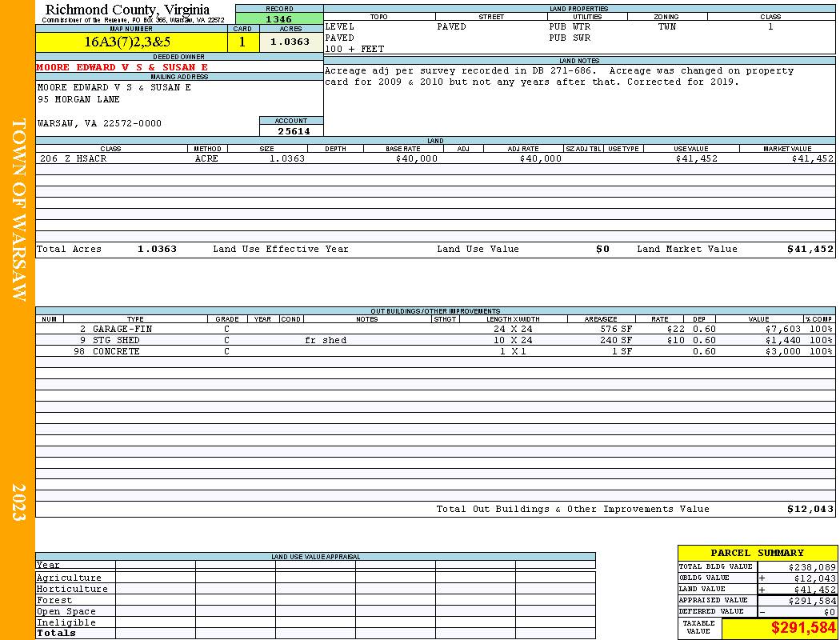Click the PARCEL SUMMARY header
The width and height of the screenshot is (840, 640).
pyautogui.click(x=757, y=553)
